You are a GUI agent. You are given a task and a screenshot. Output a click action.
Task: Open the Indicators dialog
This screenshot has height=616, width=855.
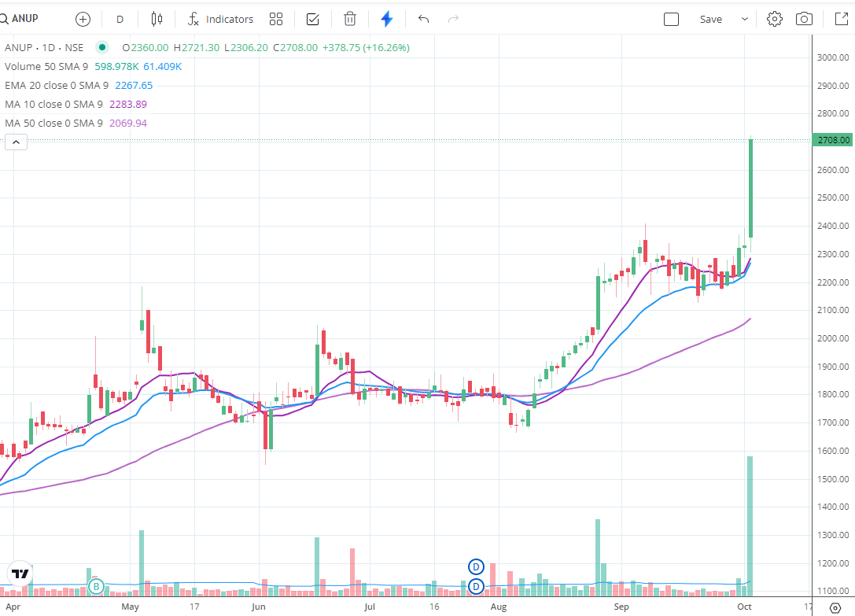(x=220, y=19)
